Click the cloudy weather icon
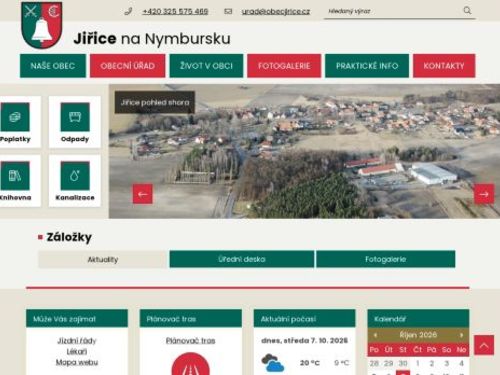Image resolution: width=500 pixels, height=375 pixels. tap(273, 363)
